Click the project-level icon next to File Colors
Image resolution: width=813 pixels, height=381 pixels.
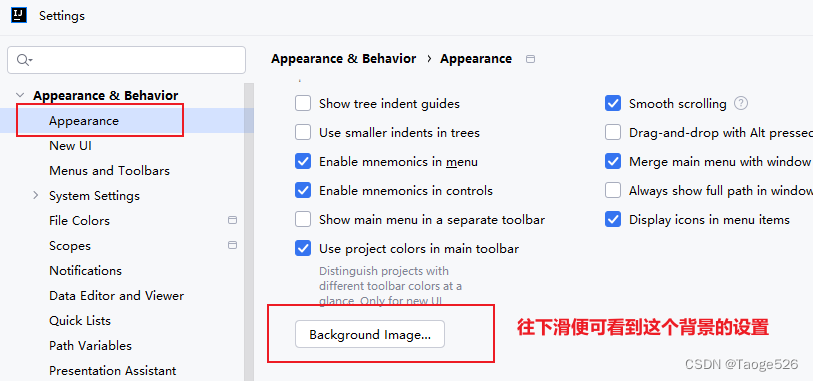click(232, 220)
